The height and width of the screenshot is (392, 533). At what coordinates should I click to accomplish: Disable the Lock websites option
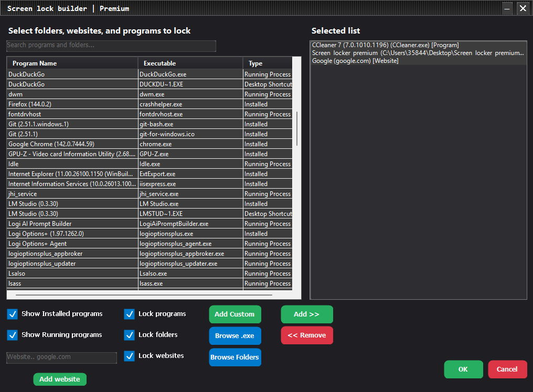(x=129, y=356)
